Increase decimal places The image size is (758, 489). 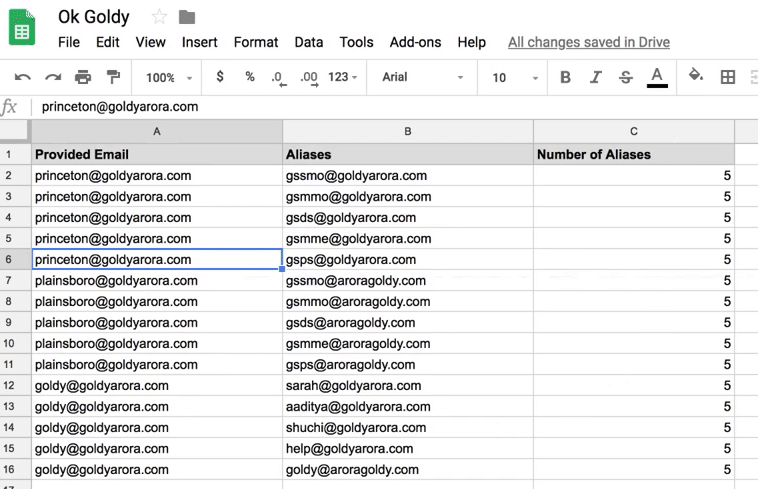[309, 78]
